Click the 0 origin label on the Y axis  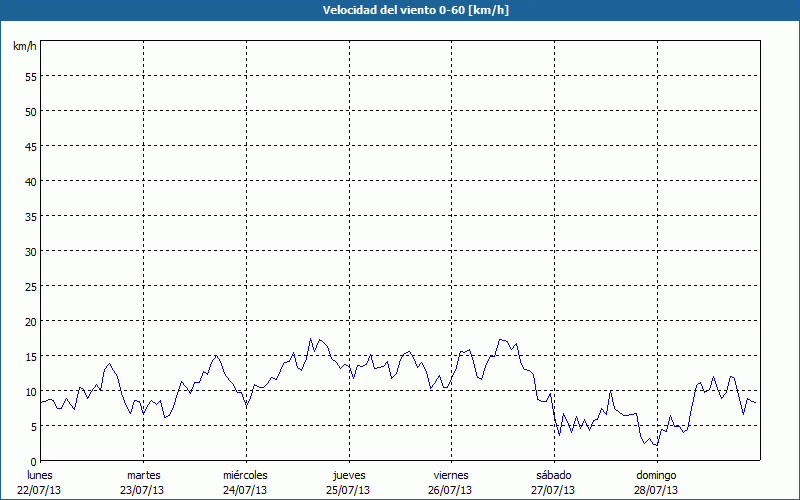tap(33, 461)
